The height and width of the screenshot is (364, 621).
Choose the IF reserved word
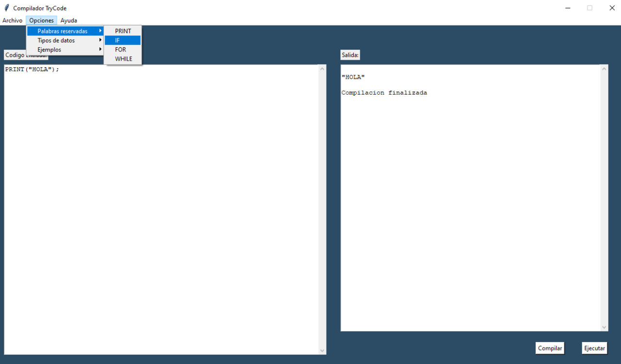(123, 40)
